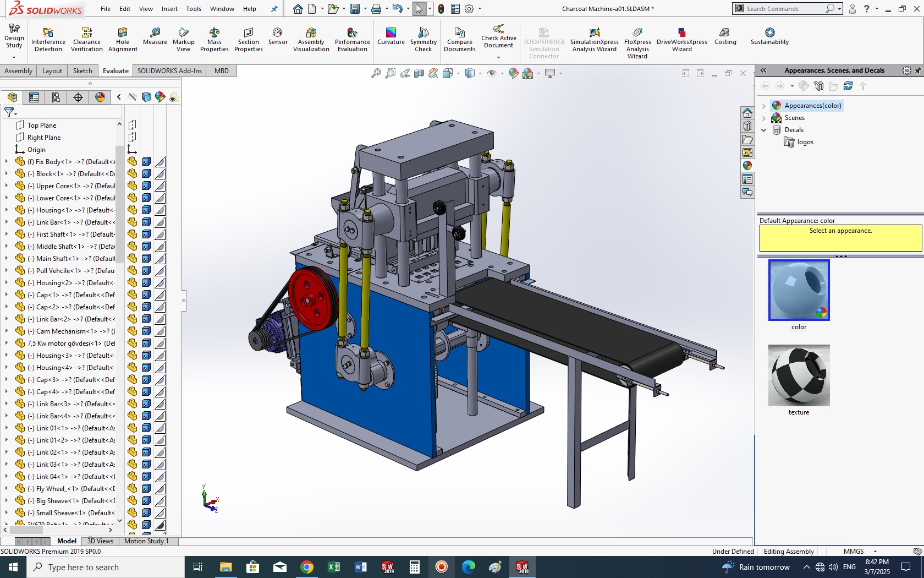The height and width of the screenshot is (578, 924).
Task: Activate Curvature display
Action: coord(391,36)
